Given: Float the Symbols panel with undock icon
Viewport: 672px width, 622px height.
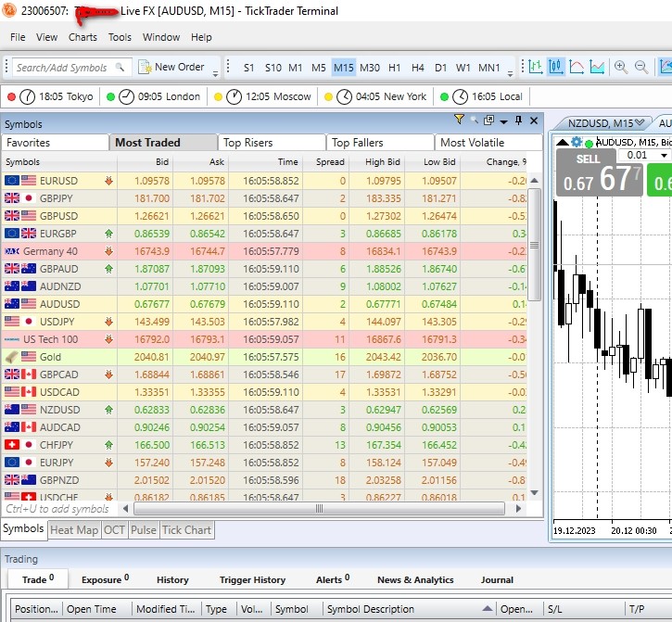Looking at the screenshot, I should tap(488, 120).
